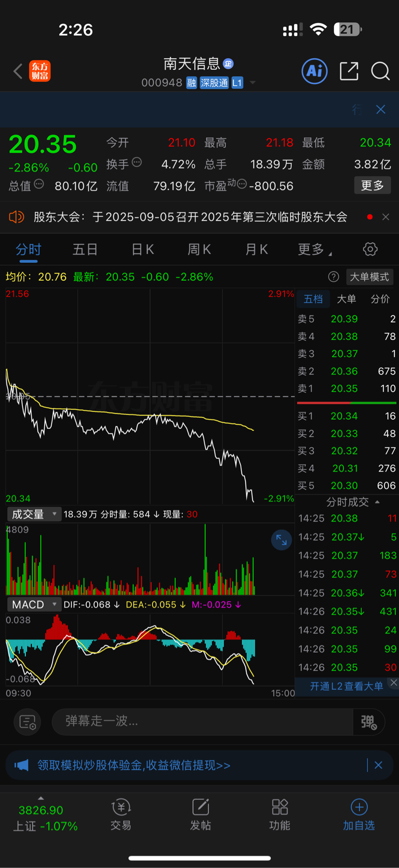The width and height of the screenshot is (399, 868).
Task: Open 领取模拟炒股体验金 promo link
Action: click(134, 766)
